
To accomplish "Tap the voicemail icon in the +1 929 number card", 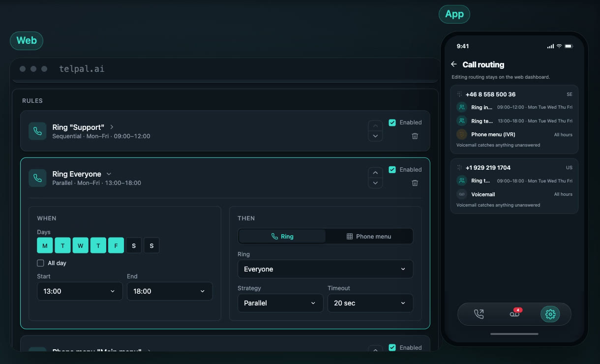I will 461,194.
